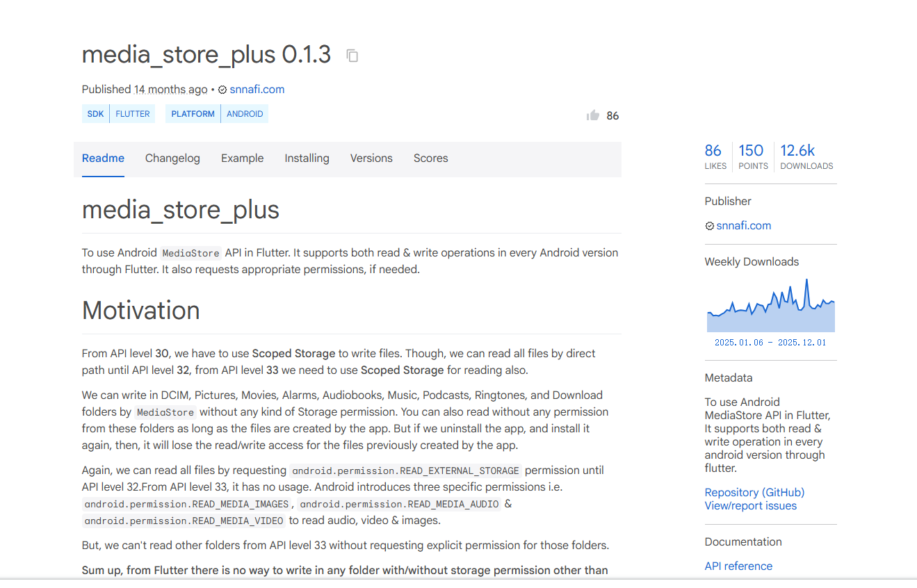Open the Repository (GitHub) link

pos(754,492)
